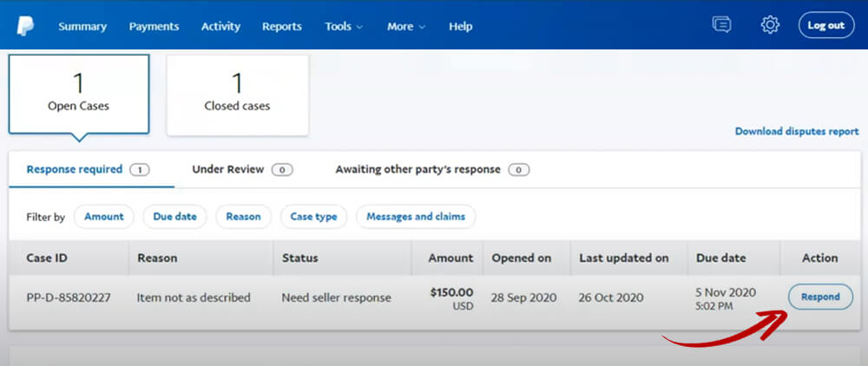Open the Case type filter

[314, 217]
